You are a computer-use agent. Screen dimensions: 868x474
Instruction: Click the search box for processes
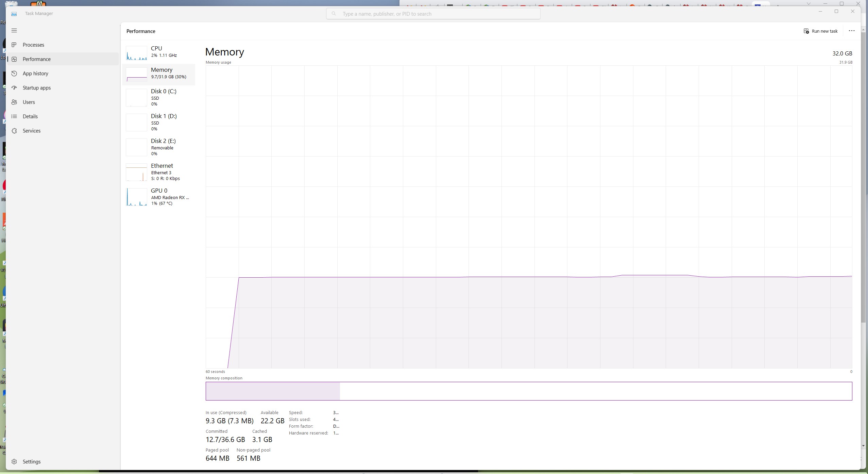click(433, 14)
